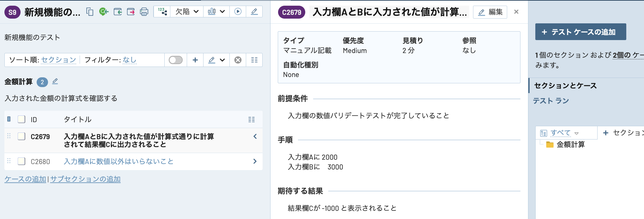Click the タイトル column header
Screen dimensions: 644x219
pos(77,119)
